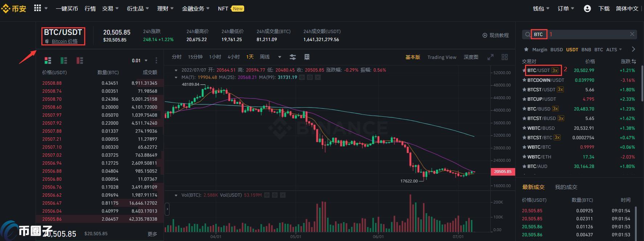Open the account profile icon

587,8
